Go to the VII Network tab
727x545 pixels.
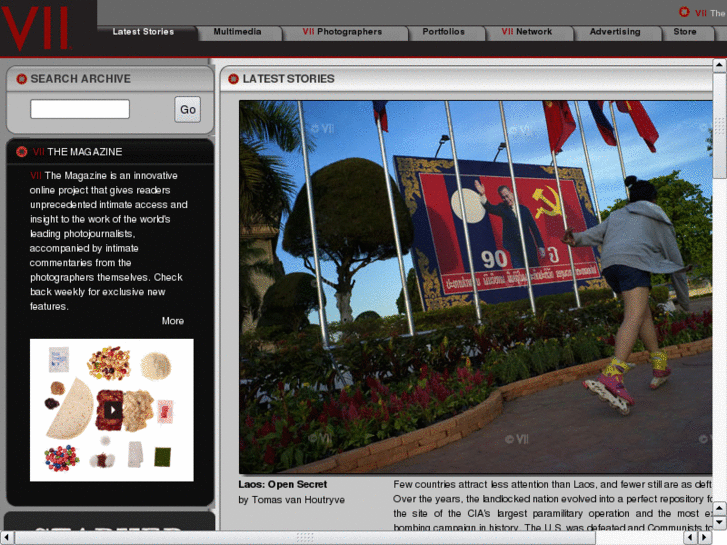pos(527,32)
